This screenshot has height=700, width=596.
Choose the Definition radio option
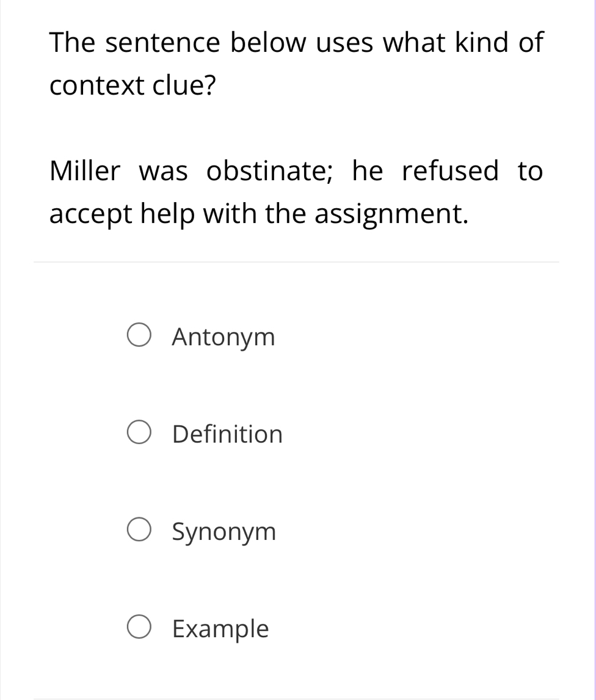pyautogui.click(x=139, y=434)
